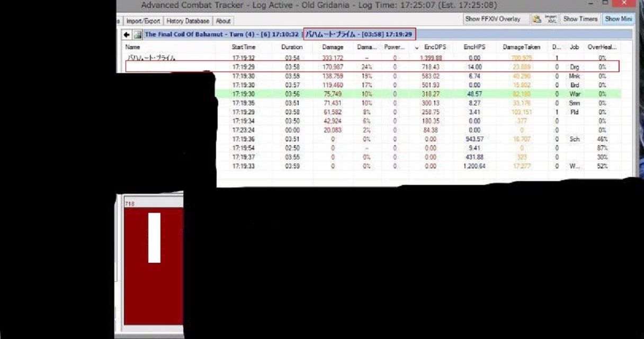Image resolution: width=644 pixels, height=339 pixels.
Task: Click the 718 label in mini window
Action: (129, 204)
